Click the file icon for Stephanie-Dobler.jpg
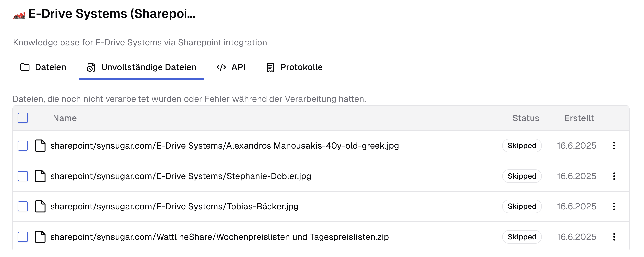This screenshot has width=644, height=257. point(41,176)
